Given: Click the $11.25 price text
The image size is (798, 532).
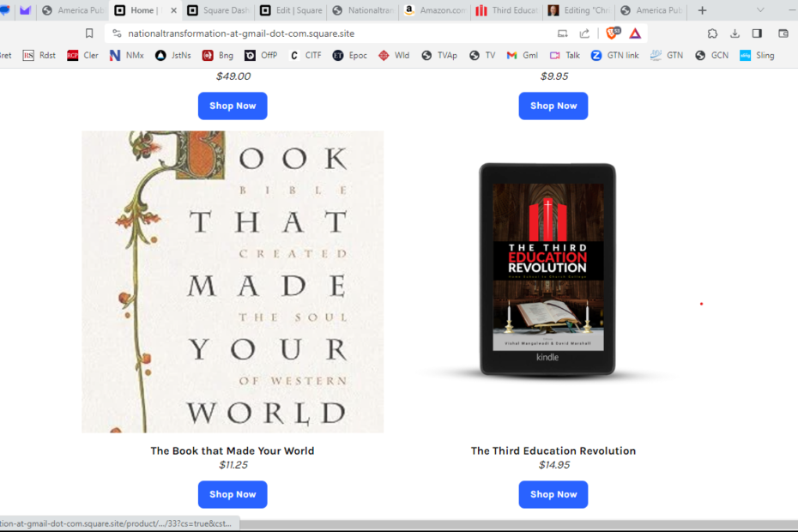Looking at the screenshot, I should click(x=233, y=465).
